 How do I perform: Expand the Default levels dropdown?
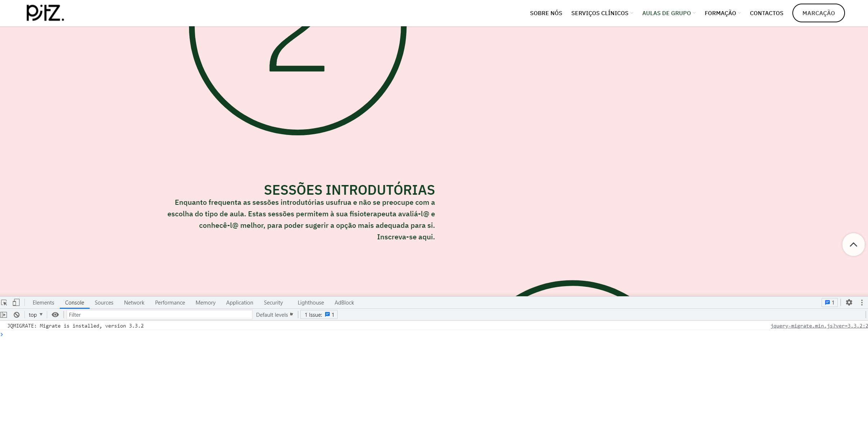point(274,315)
